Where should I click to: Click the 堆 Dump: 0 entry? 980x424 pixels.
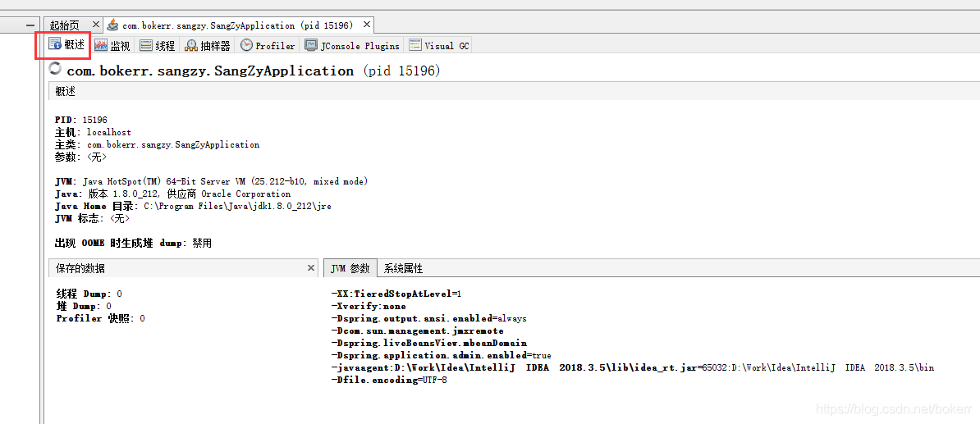(x=84, y=306)
